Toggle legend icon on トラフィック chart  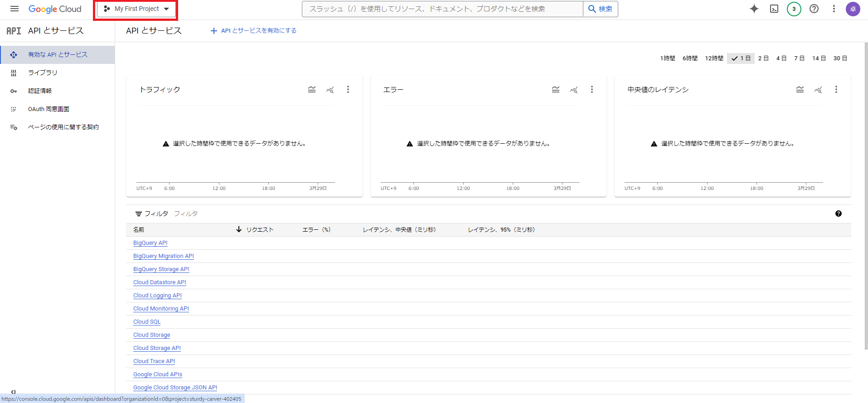[312, 90]
